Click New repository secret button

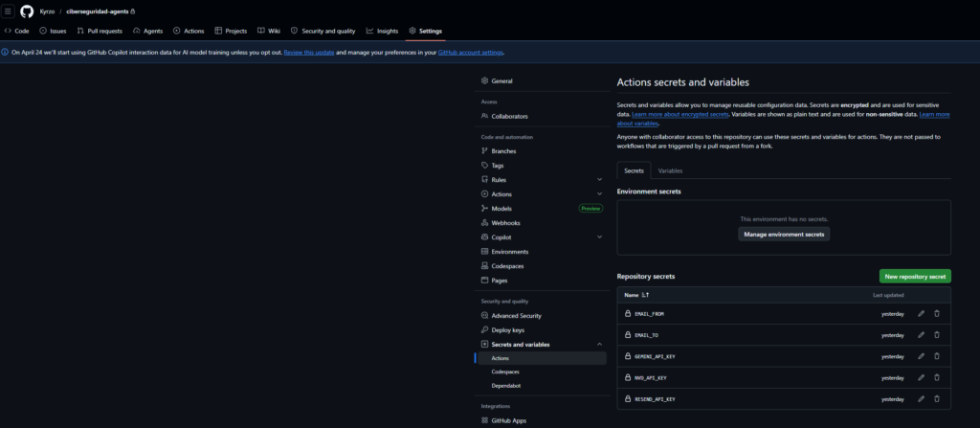[915, 276]
